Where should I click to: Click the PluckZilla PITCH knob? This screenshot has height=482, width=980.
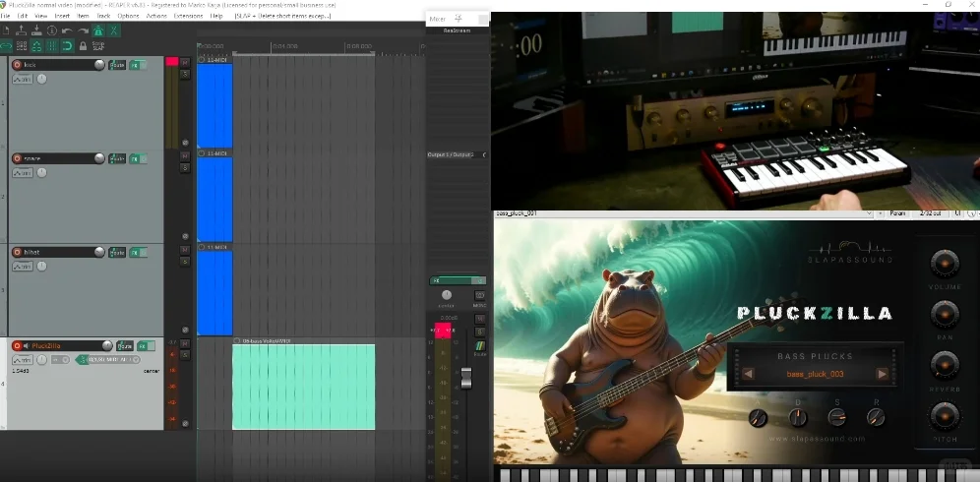(945, 416)
